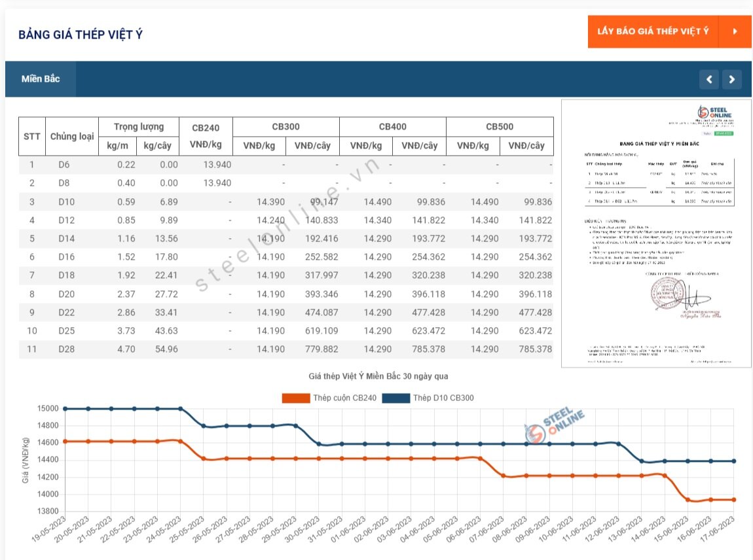Click the 192.416 value in D14 row
This screenshot has width=753, height=560.
coord(321,239)
